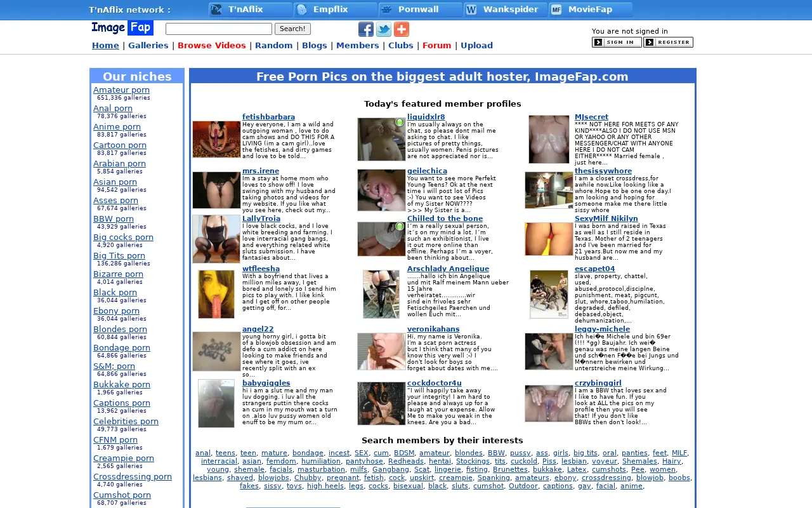Open the Celebrities porn niche link
The image size is (812, 508).
(126, 422)
